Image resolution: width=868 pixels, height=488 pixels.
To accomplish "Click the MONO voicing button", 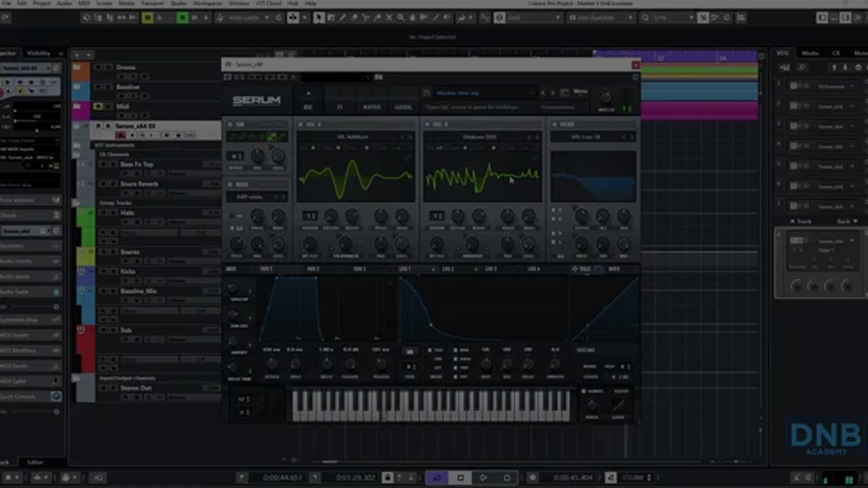I will pos(590,367).
